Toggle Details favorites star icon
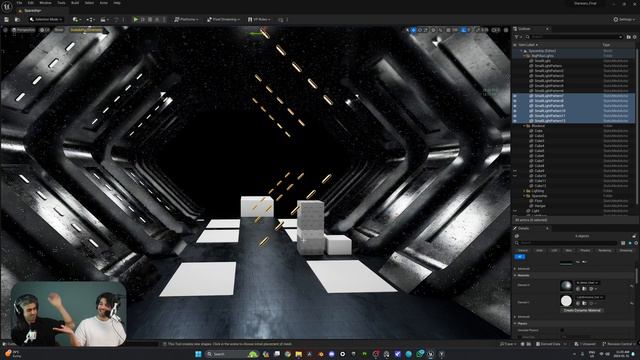Image resolution: width=640 pixels, height=360 pixels. (x=630, y=243)
